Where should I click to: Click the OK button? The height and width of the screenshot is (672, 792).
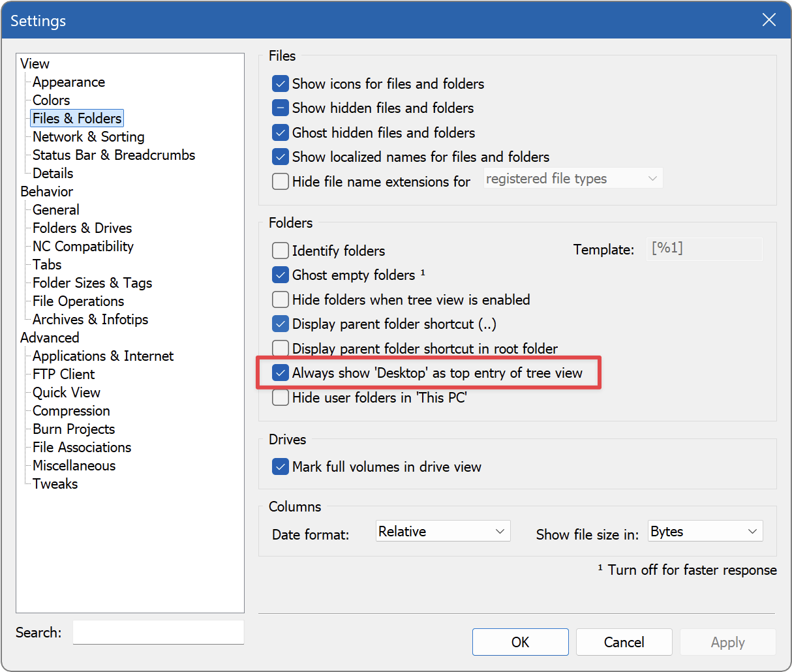pyautogui.click(x=520, y=642)
